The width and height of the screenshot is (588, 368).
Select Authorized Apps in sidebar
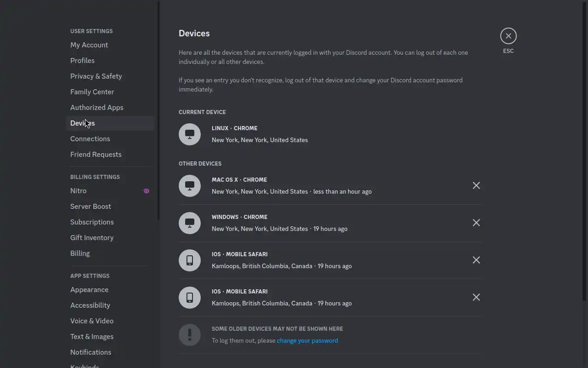click(x=96, y=108)
